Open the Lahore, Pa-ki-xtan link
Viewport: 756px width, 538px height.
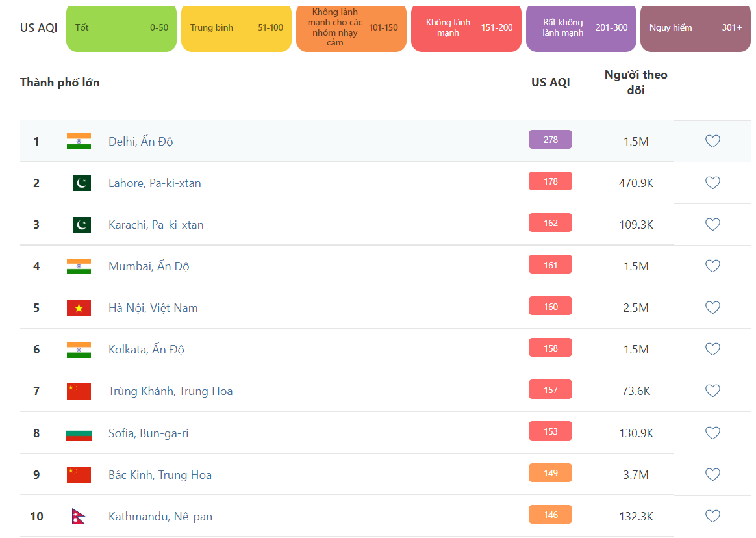tap(155, 183)
